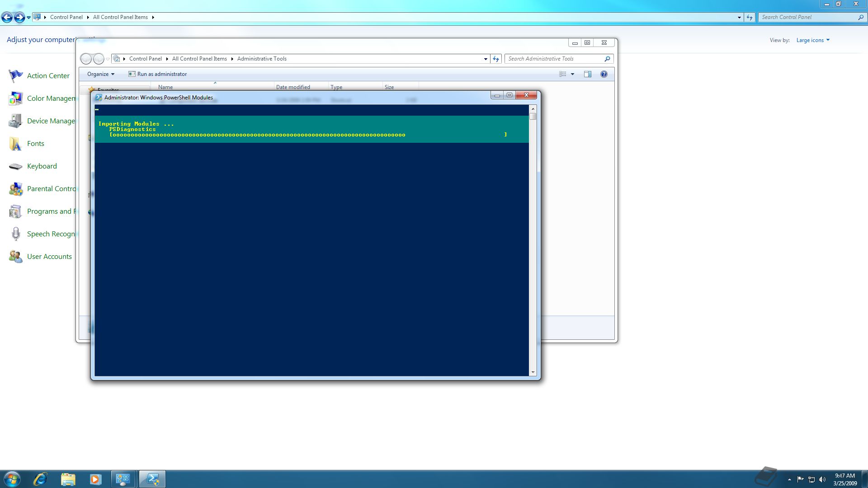Click All Control Panel Items breadcrumb in Administrative Tools
Image resolution: width=868 pixels, height=488 pixels.
199,59
